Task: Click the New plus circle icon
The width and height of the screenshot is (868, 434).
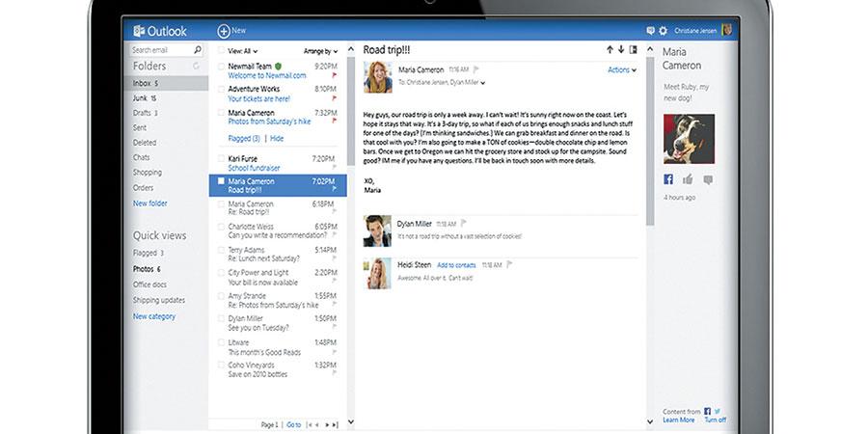Action: [224, 31]
